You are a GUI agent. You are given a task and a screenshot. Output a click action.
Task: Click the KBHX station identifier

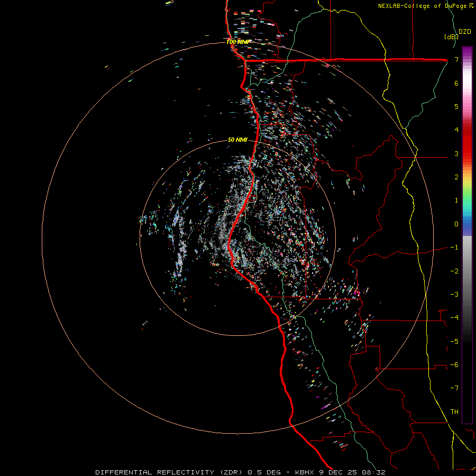coord(305,472)
